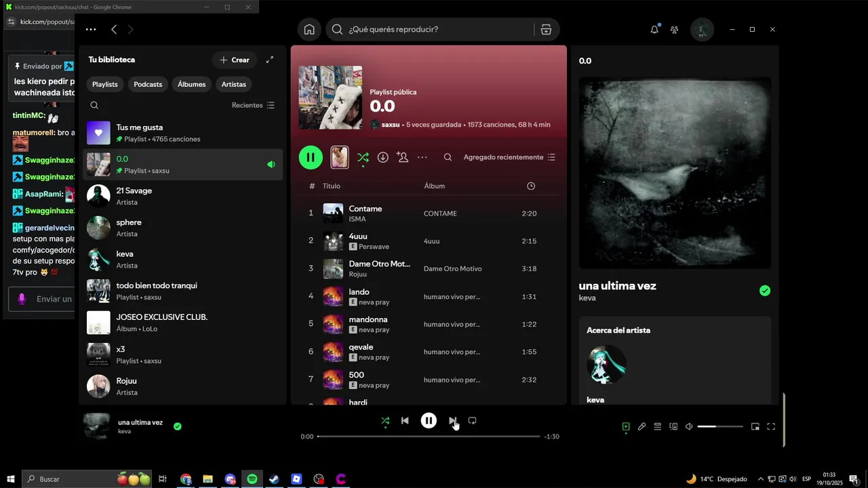Viewport: 868px width, 488px height.
Task: Open Tus me gusta playlist
Action: [182, 133]
